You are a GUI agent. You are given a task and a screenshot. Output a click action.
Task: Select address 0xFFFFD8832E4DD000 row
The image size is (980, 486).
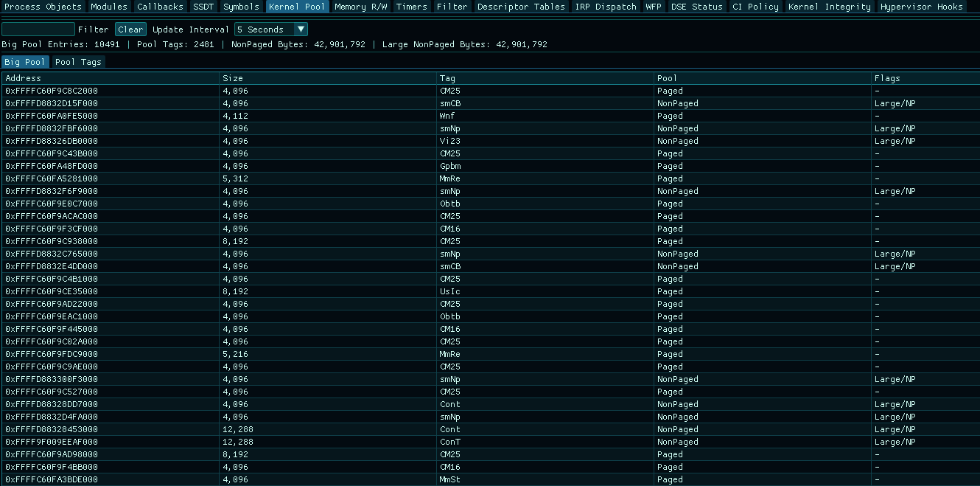click(x=491, y=266)
